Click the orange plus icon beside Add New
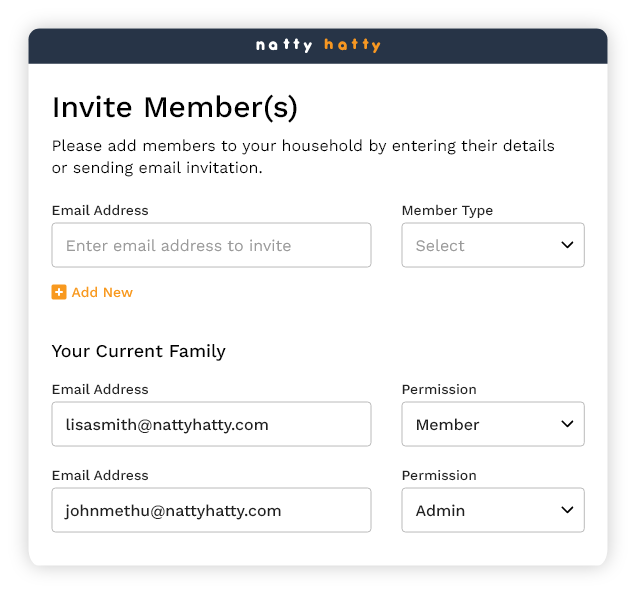Viewport: 636px width, 594px height. point(59,292)
